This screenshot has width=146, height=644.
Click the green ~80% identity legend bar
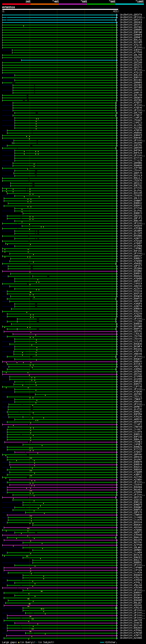(101, 4)
